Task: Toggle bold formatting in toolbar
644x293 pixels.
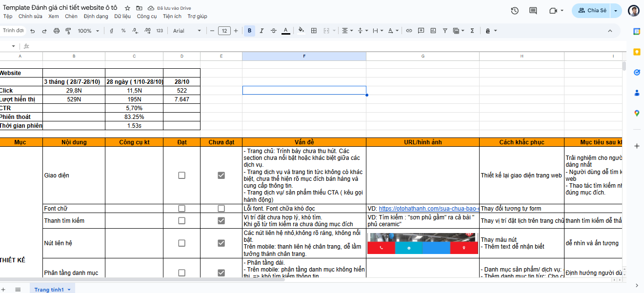Action: [250, 31]
